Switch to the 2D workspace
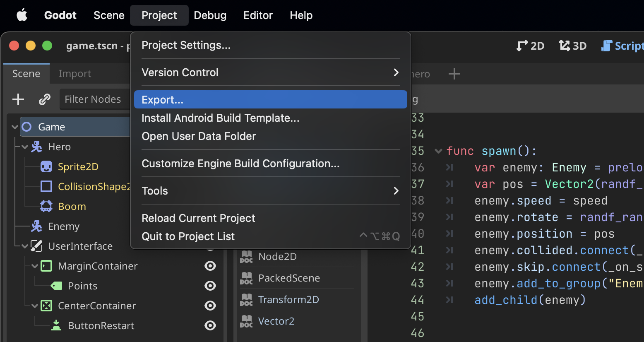This screenshot has height=342, width=644. point(531,46)
